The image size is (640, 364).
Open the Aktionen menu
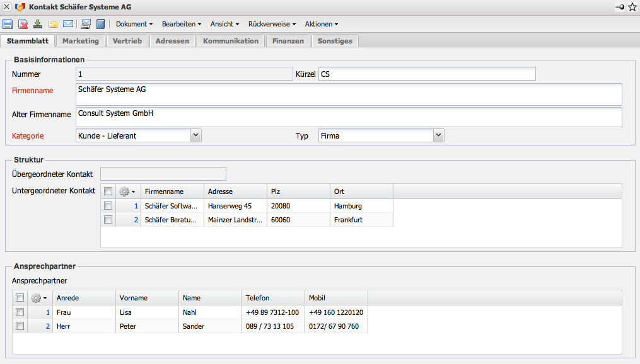click(321, 24)
